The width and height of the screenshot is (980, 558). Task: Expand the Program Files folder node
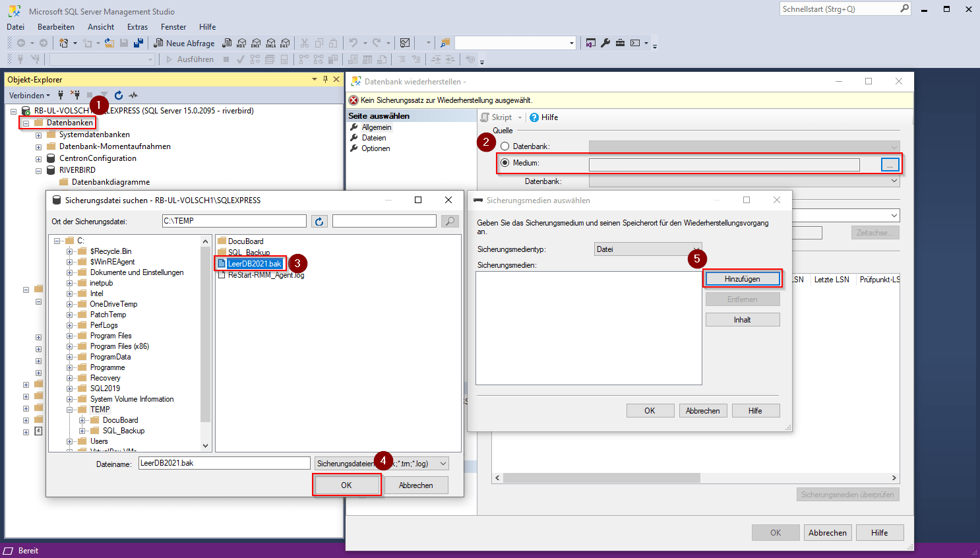70,336
